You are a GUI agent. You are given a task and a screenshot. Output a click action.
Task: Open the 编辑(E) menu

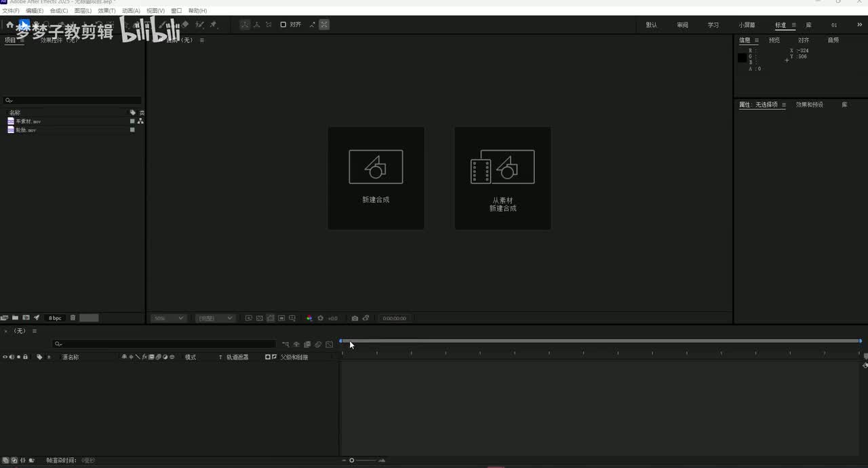(x=35, y=11)
